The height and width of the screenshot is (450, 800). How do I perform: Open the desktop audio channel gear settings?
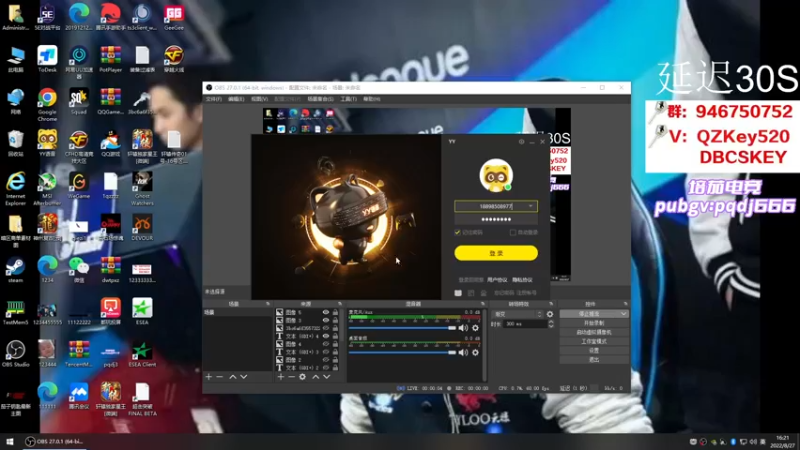click(476, 353)
